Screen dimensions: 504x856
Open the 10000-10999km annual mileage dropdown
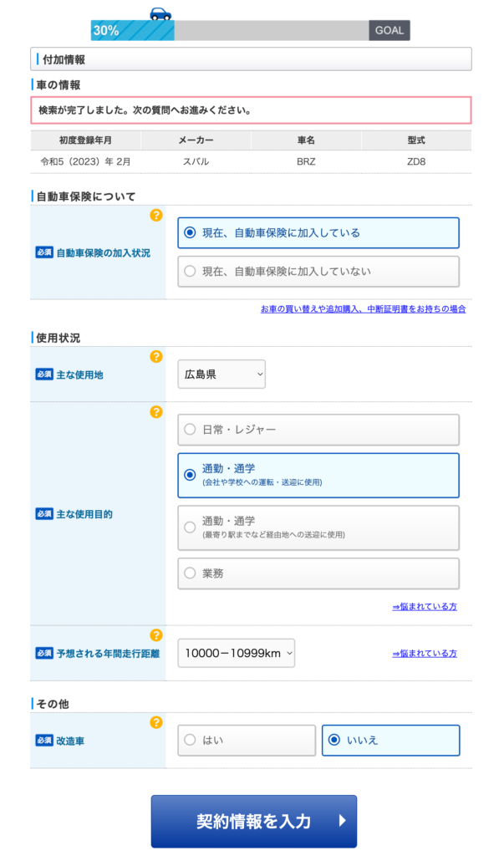236,653
